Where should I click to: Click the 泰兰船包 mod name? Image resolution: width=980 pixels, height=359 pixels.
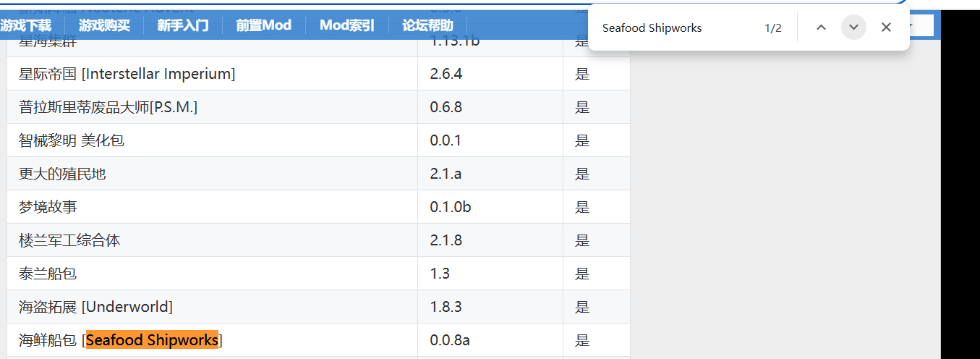pyautogui.click(x=48, y=274)
